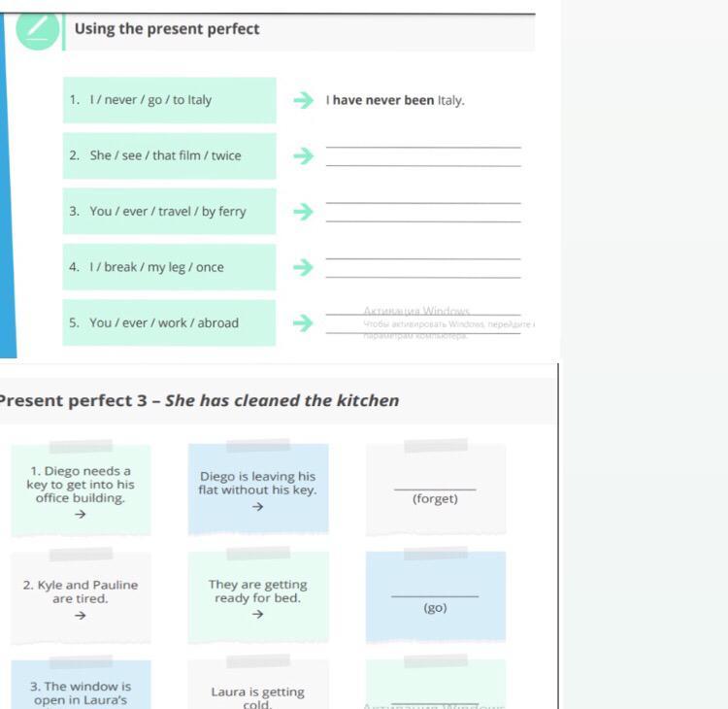The height and width of the screenshot is (709, 728).
Task: Click the small arrow under Diego office building card
Action: coord(81,514)
